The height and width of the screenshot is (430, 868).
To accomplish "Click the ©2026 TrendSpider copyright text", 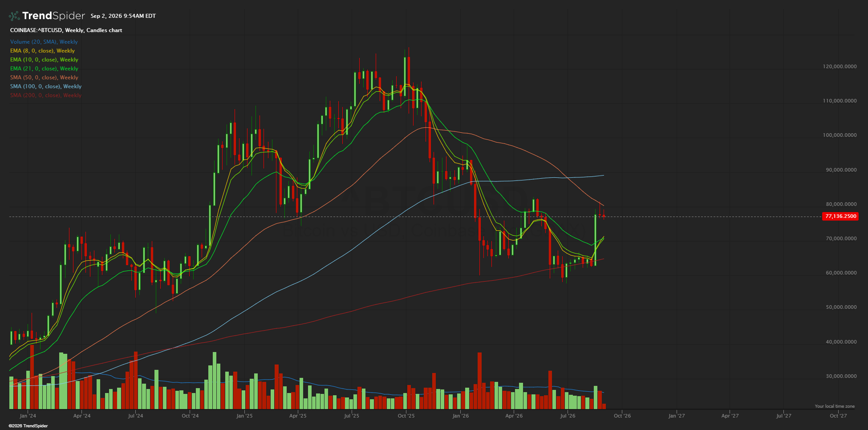I will point(28,426).
